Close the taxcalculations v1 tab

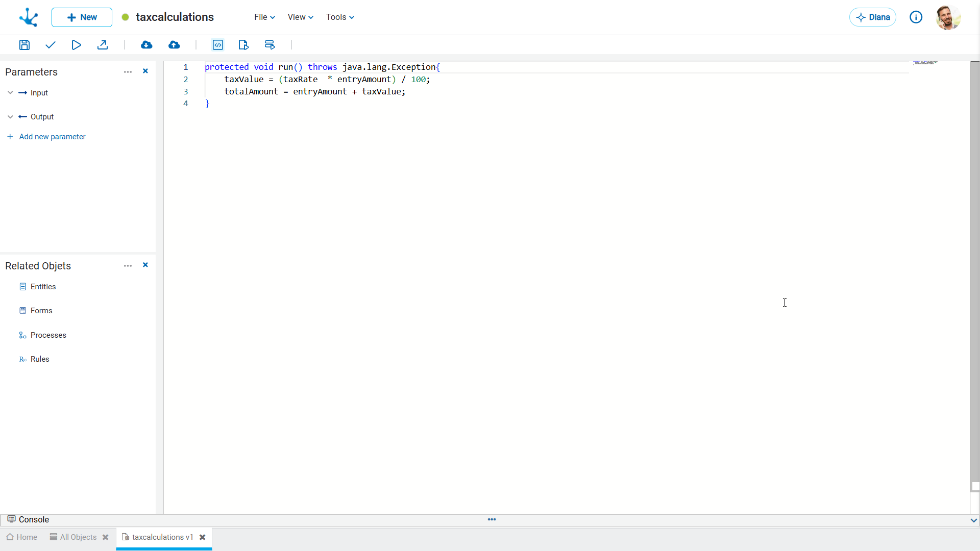pyautogui.click(x=203, y=537)
